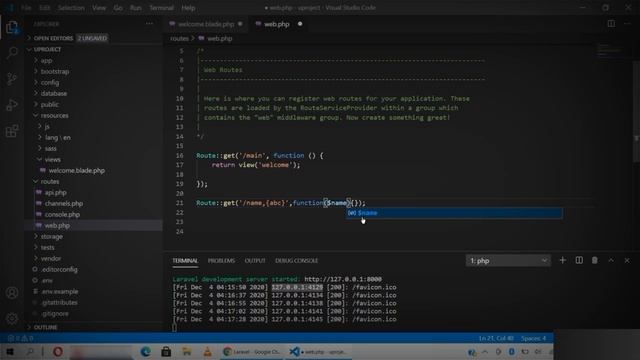Viewport: 640px width, 360px height.
Task: Launch Opera browser from taskbar
Action: tap(58, 351)
